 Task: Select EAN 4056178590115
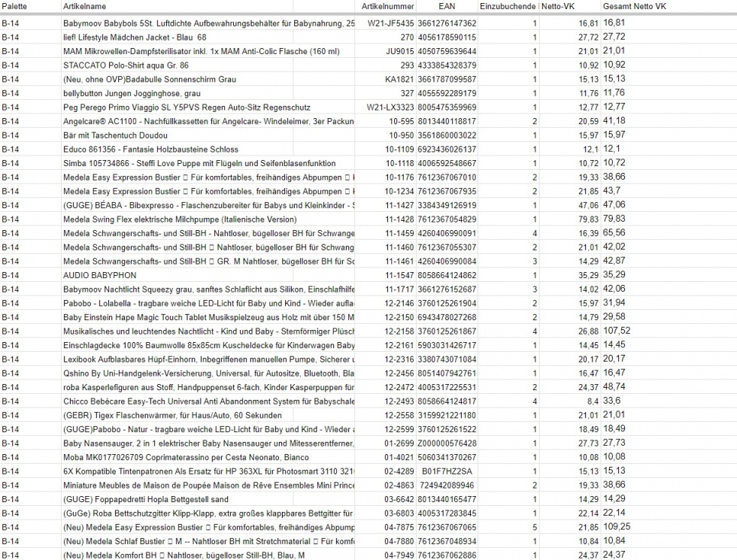(447, 37)
